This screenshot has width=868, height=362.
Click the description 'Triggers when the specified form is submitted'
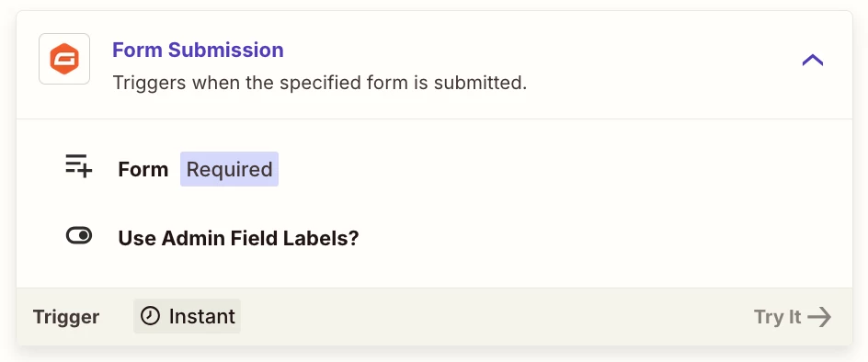pos(320,83)
